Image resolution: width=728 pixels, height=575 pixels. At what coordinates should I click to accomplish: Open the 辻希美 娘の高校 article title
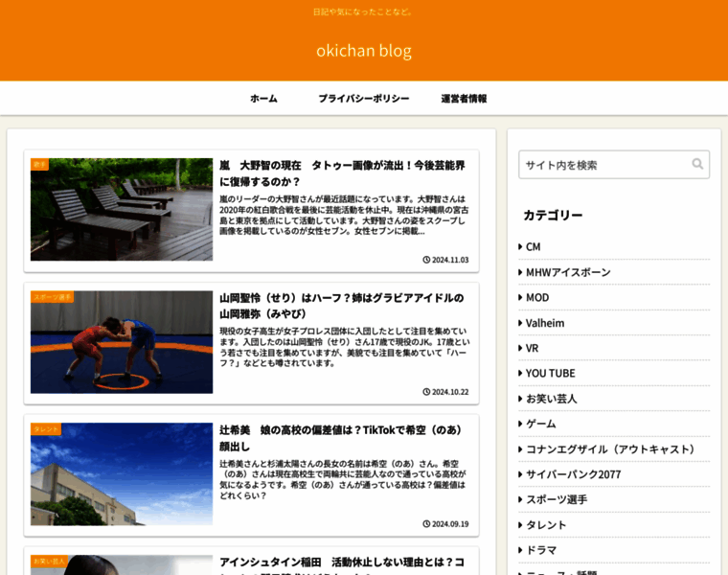[x=341, y=438]
